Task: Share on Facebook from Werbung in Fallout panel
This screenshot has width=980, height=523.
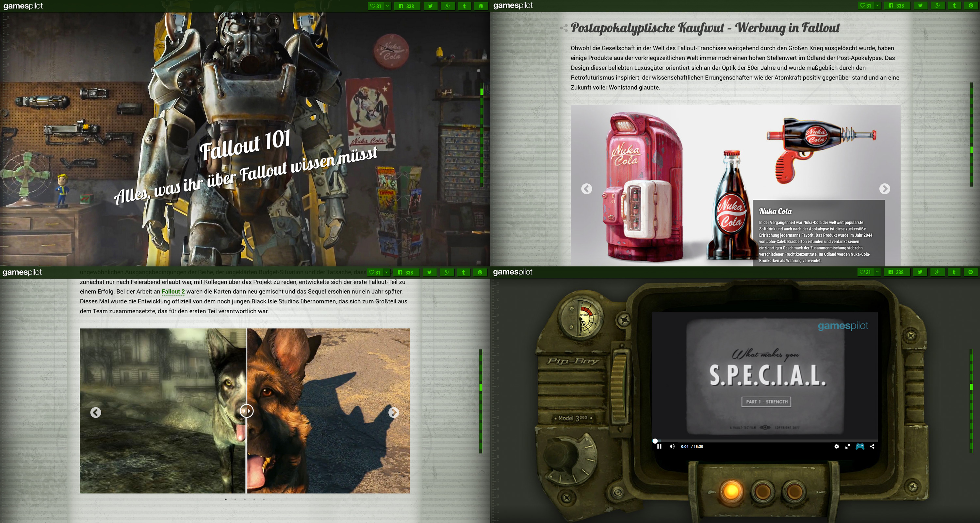Action: (897, 5)
